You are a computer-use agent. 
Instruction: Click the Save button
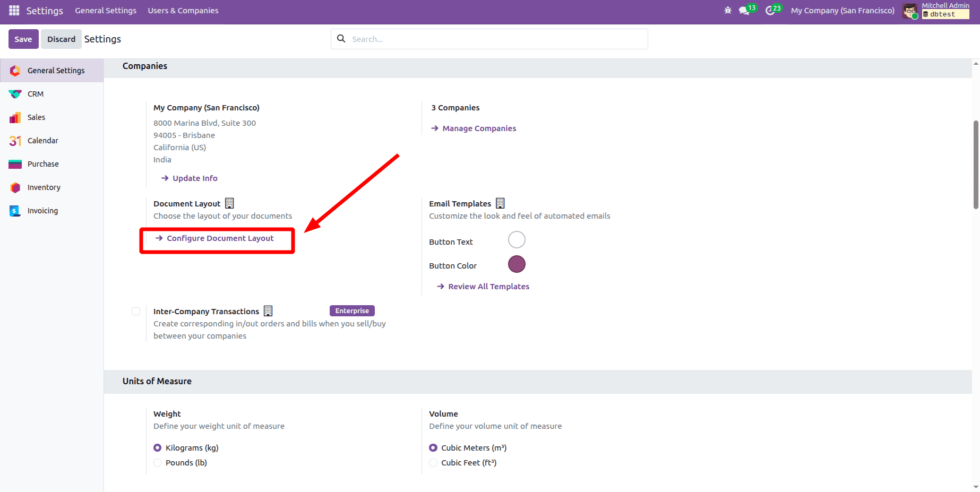[x=23, y=39]
